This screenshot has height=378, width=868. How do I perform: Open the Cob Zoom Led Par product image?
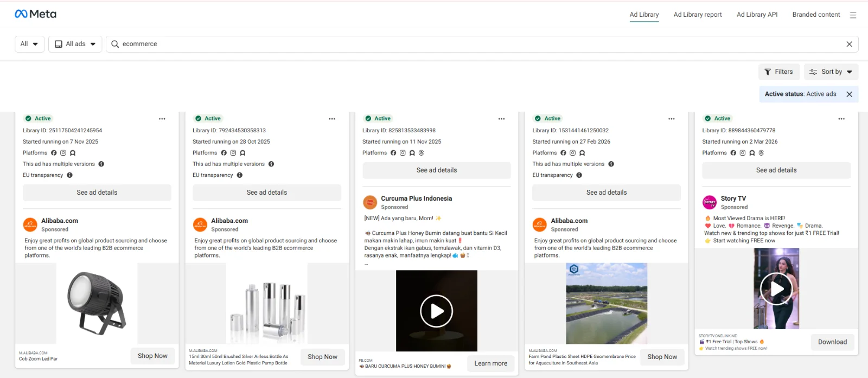[97, 303]
